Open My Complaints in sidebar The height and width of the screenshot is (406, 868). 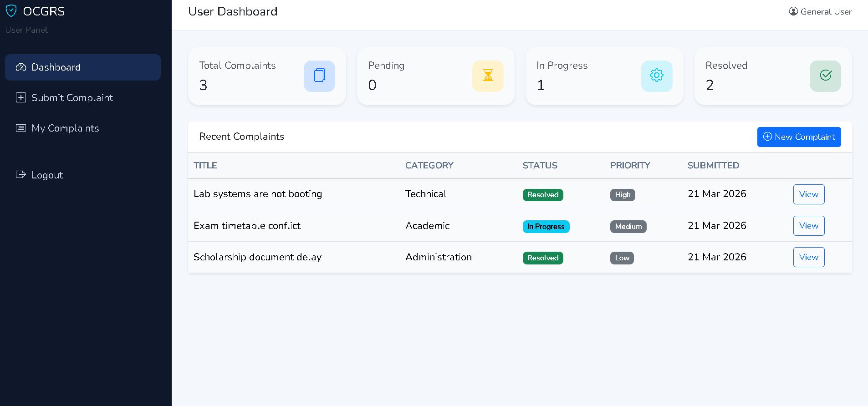coord(83,128)
